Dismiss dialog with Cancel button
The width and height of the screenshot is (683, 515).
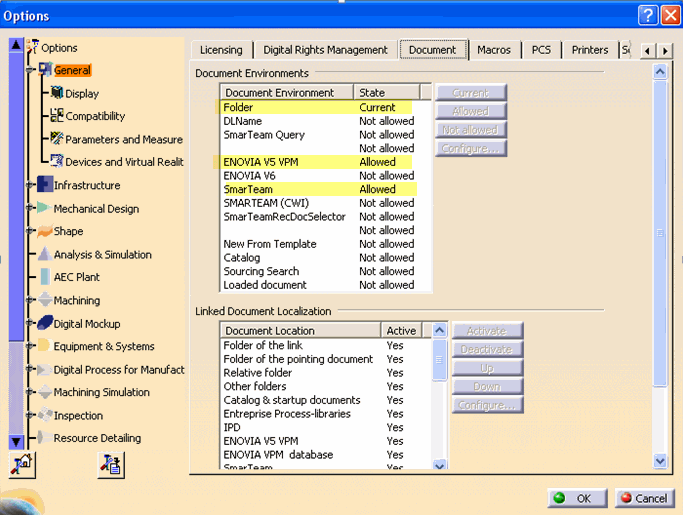[x=645, y=498]
